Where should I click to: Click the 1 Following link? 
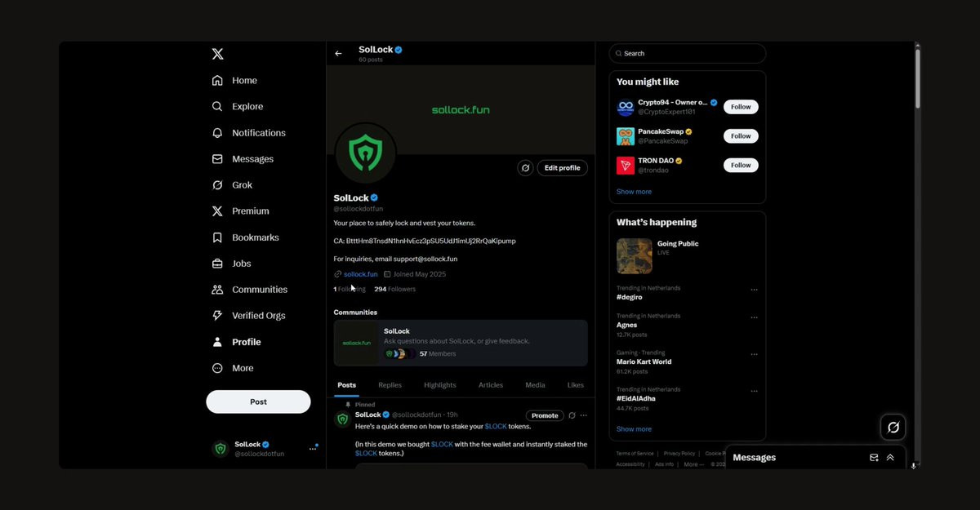350,289
